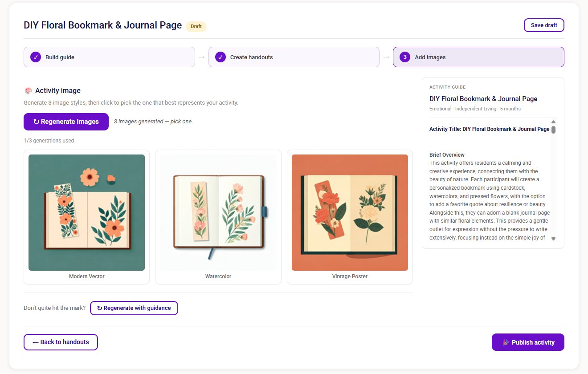Switch to the Create handouts step

click(294, 57)
